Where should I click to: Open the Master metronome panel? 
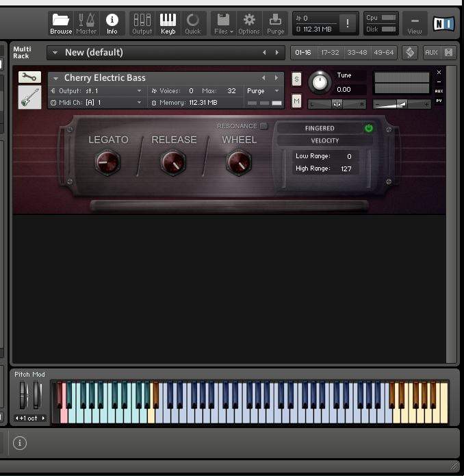pyautogui.click(x=86, y=23)
